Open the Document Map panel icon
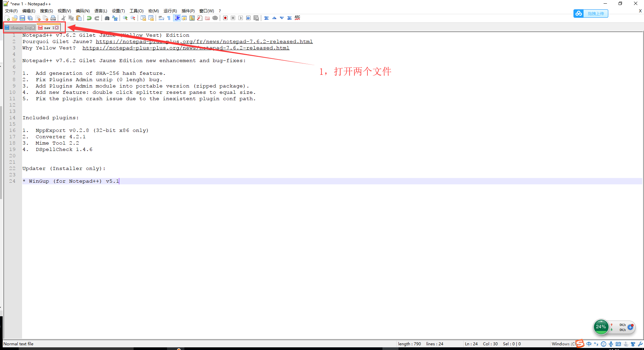This screenshot has height=350, width=644. tap(192, 18)
